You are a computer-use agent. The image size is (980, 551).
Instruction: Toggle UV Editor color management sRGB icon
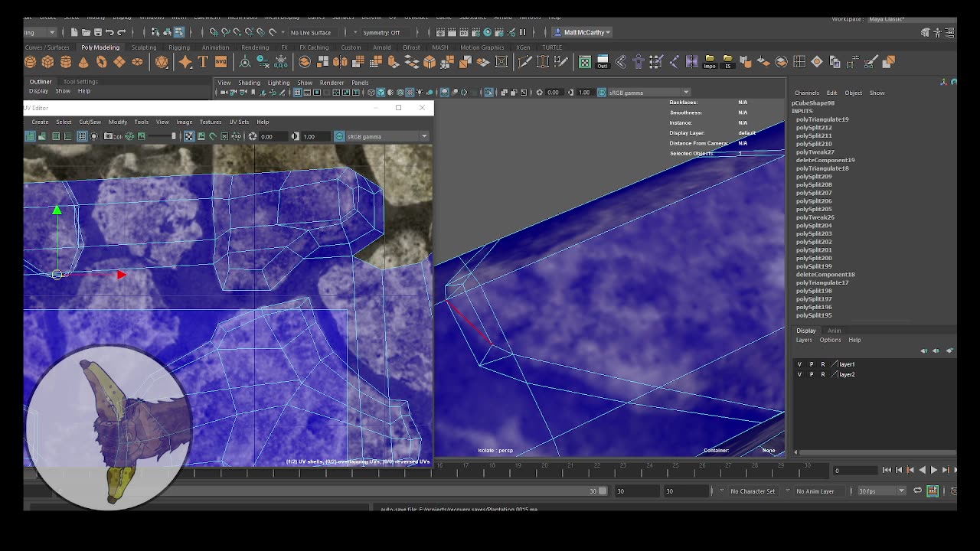[x=339, y=136]
